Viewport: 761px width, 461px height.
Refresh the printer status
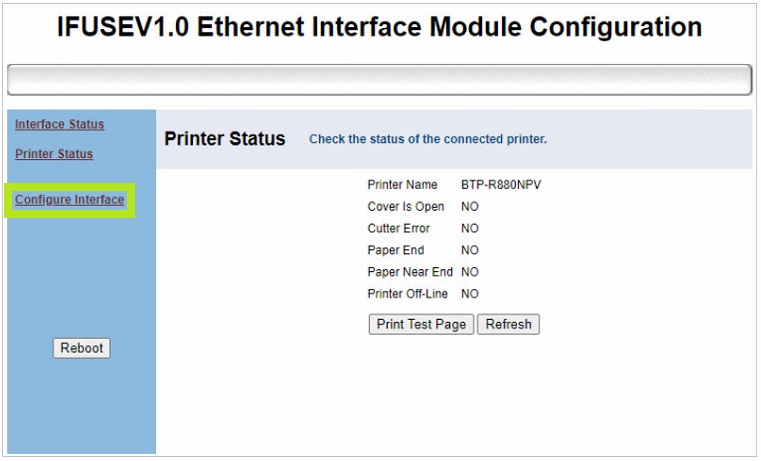coord(508,325)
